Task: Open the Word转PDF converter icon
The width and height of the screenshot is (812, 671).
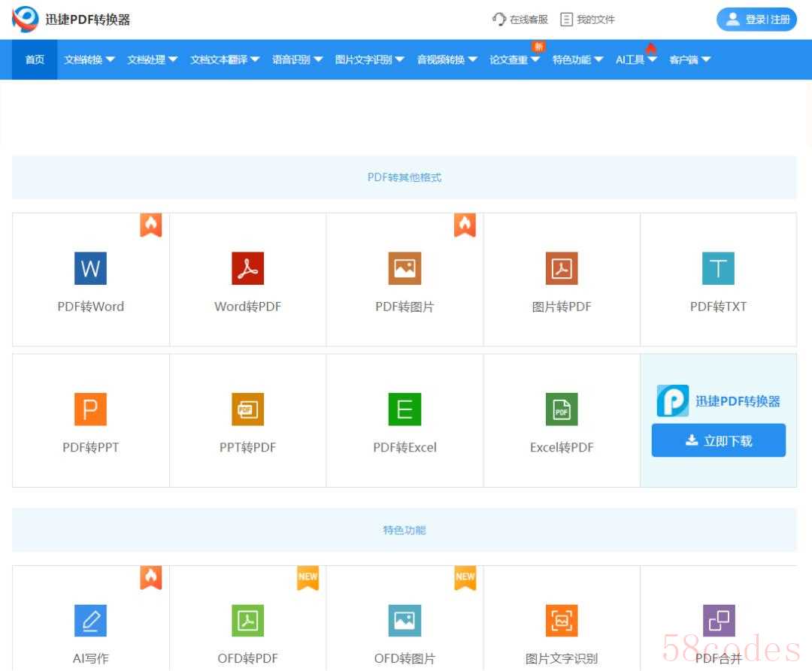Action: pos(247,268)
